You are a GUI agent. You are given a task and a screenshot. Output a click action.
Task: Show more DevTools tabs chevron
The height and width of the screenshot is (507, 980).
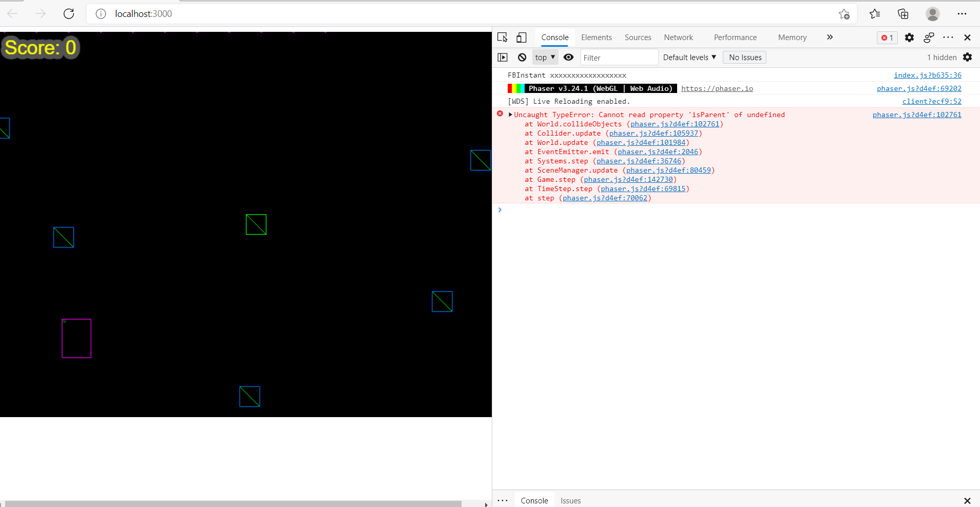pos(830,37)
